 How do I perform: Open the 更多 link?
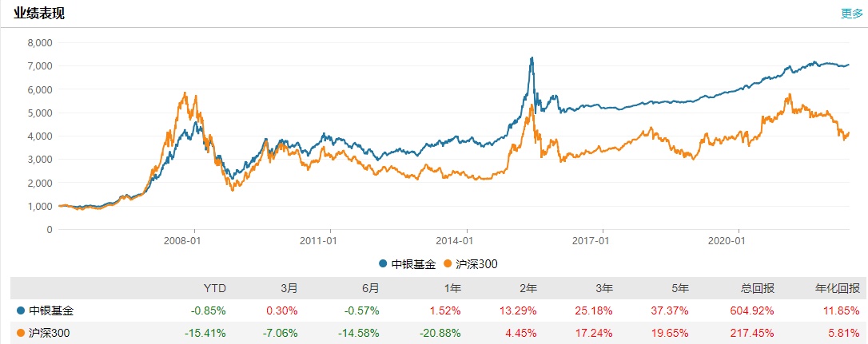coord(851,13)
